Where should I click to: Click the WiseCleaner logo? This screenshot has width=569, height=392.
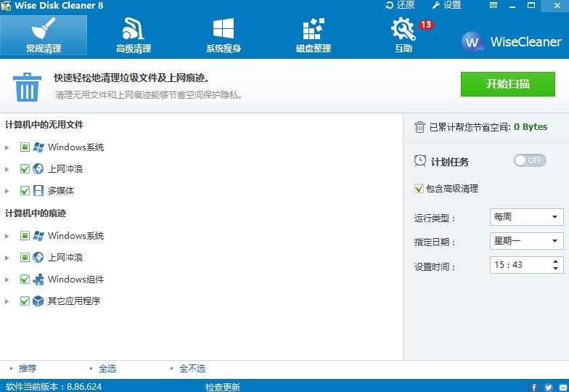(511, 42)
